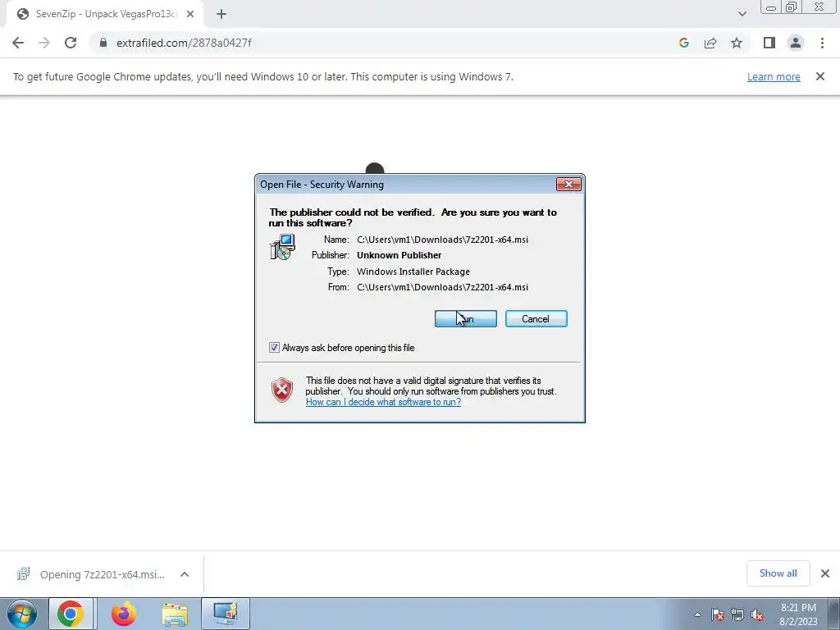This screenshot has height=630, width=840.
Task: Click the forward navigation arrow
Action: [x=44, y=43]
